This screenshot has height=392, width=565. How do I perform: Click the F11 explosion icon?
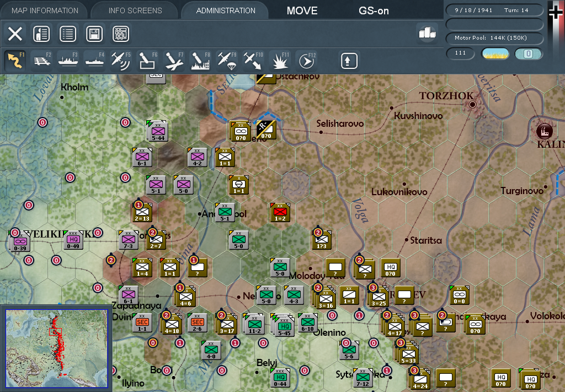pos(280,61)
